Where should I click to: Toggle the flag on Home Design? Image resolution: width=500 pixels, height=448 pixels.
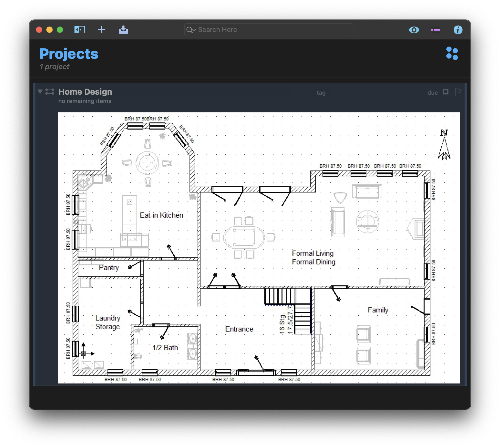458,92
